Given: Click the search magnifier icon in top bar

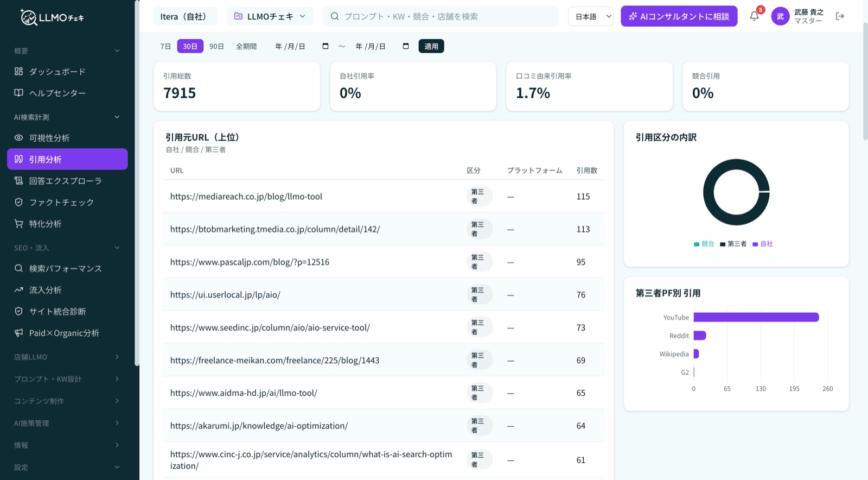Looking at the screenshot, I should [335, 16].
